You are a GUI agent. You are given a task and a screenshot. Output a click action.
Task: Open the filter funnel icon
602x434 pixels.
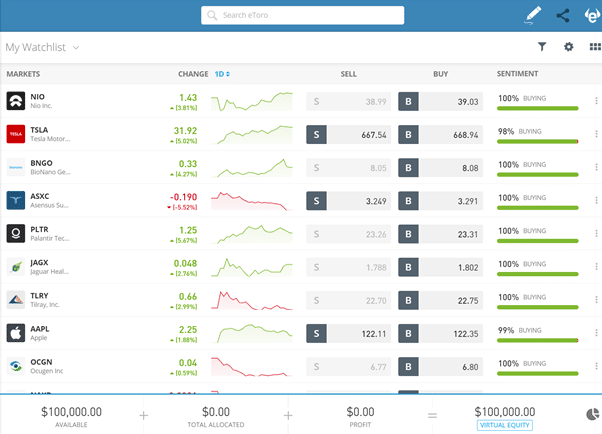(x=542, y=47)
